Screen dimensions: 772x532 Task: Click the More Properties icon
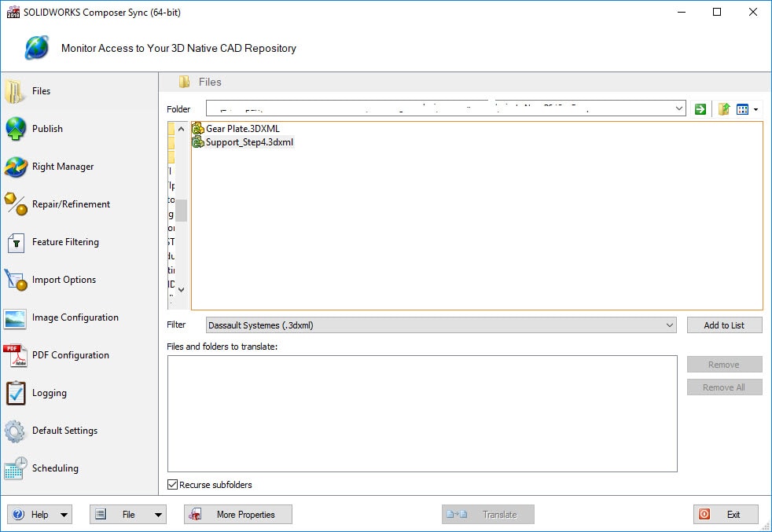pyautogui.click(x=195, y=514)
